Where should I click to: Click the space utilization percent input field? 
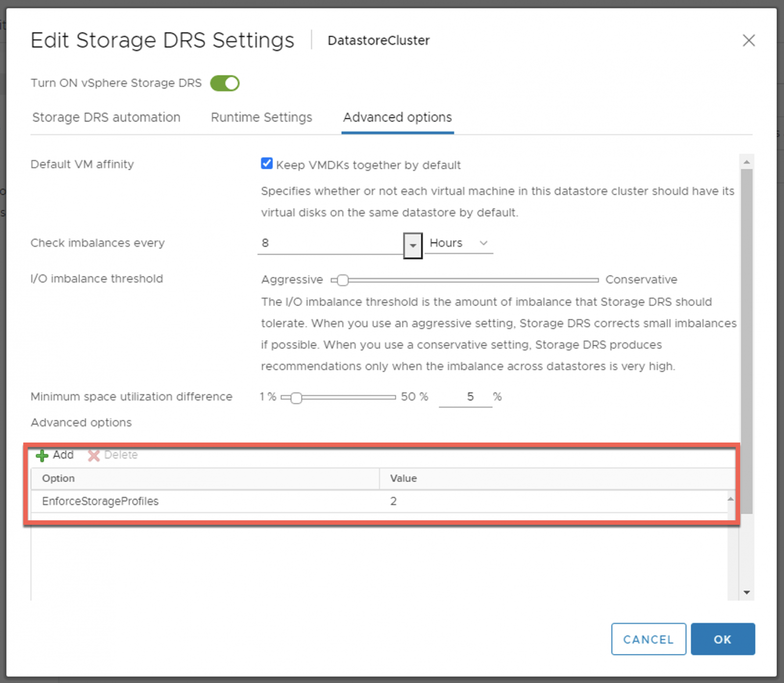[x=465, y=397]
